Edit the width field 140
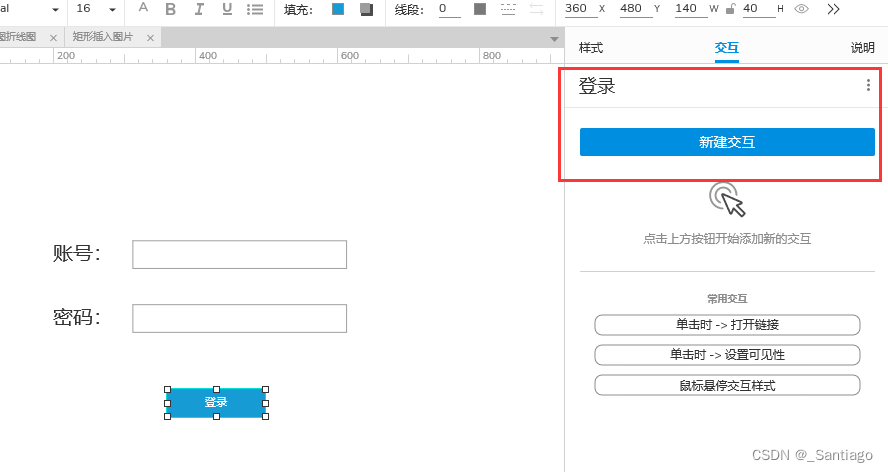 tap(690, 9)
